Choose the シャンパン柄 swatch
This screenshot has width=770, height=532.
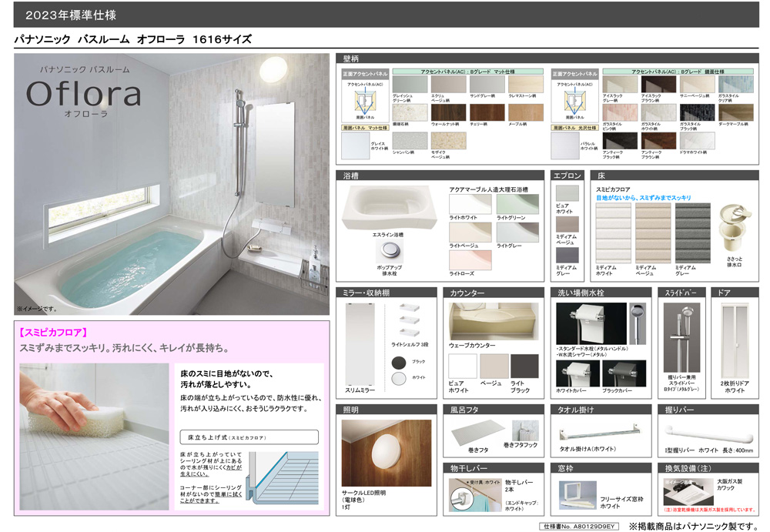pos(410,140)
